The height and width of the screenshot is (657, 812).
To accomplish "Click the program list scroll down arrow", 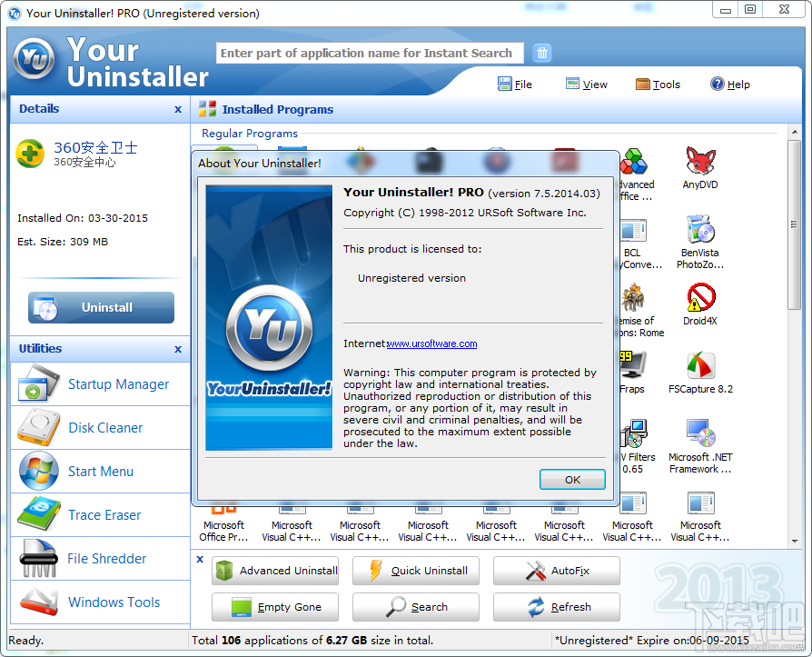I will [x=795, y=542].
